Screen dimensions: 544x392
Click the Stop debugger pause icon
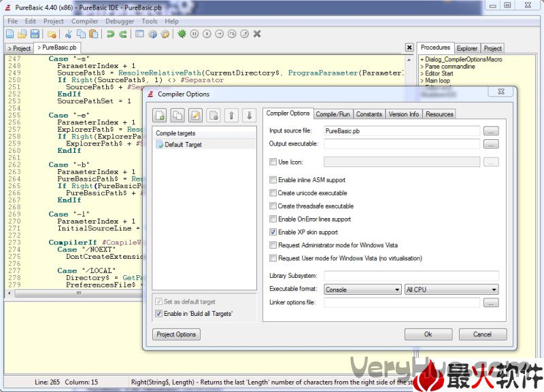tap(194, 34)
